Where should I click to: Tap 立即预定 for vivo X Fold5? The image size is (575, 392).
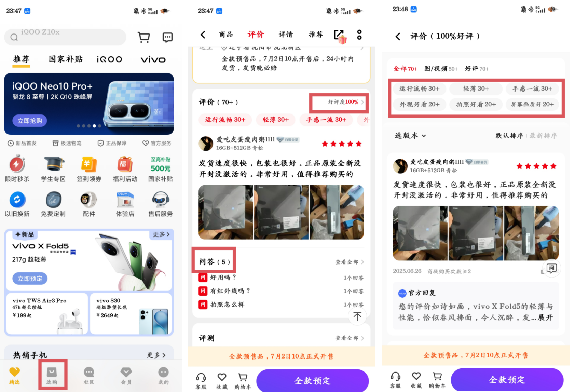(x=30, y=279)
